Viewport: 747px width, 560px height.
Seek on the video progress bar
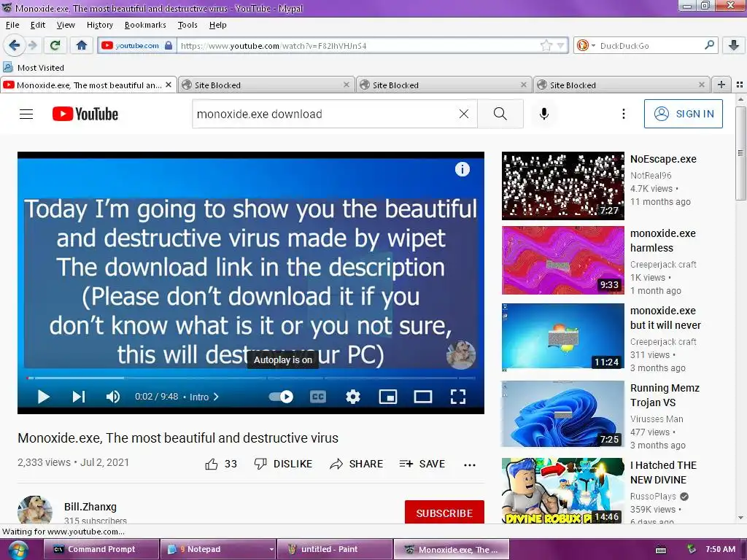point(251,378)
